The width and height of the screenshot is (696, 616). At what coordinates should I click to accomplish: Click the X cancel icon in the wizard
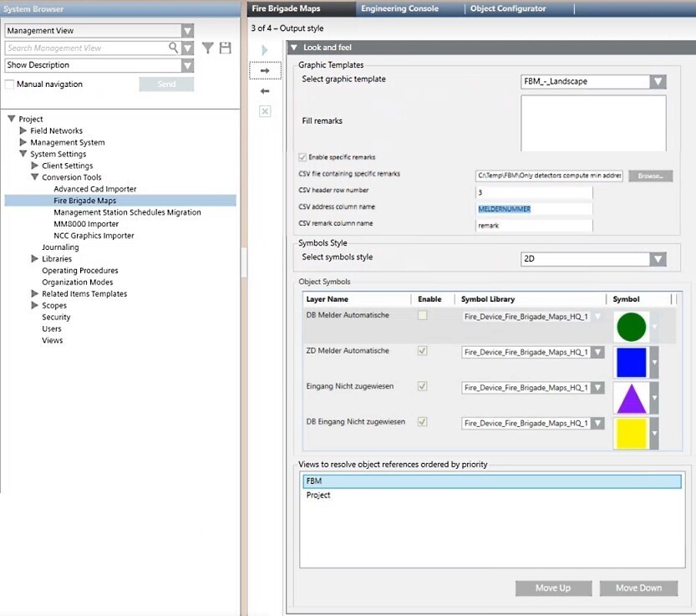point(264,110)
